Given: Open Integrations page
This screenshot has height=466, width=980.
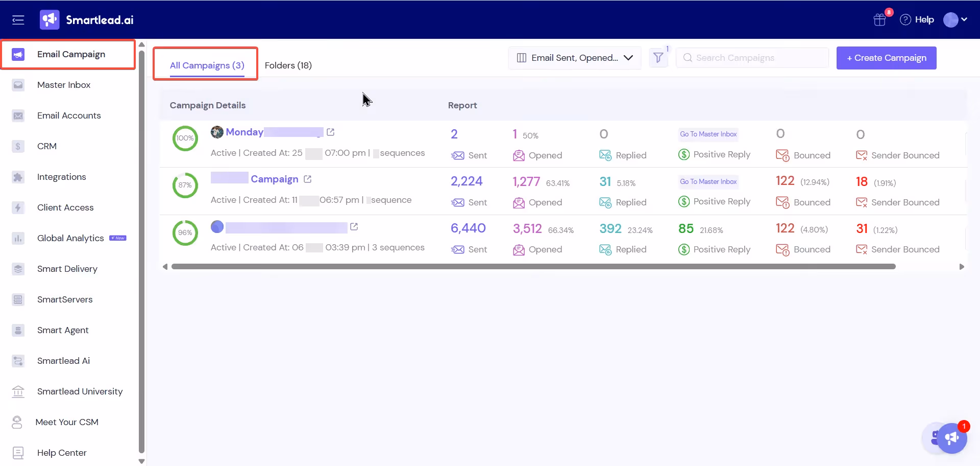Looking at the screenshot, I should (x=61, y=177).
